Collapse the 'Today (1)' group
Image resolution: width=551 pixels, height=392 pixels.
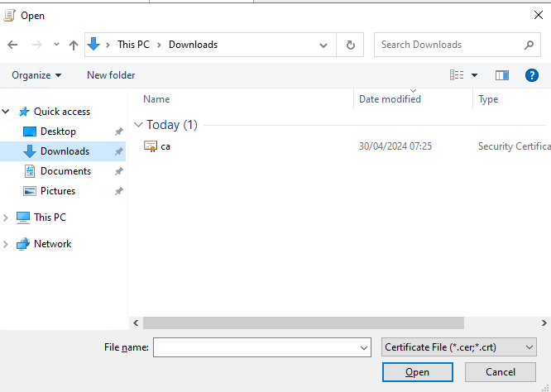click(x=138, y=125)
